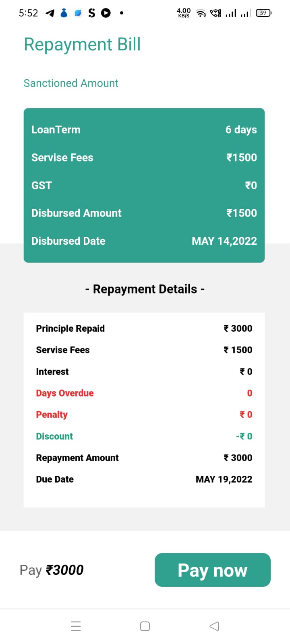Tap the Telegram notification icon

click(x=50, y=13)
